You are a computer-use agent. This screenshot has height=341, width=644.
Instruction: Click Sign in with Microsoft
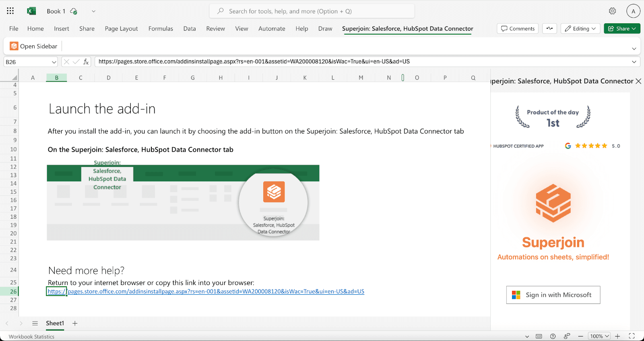553,295
